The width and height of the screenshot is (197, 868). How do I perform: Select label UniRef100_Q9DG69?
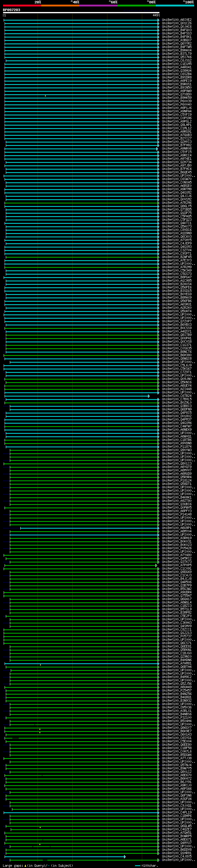(176, 572)
